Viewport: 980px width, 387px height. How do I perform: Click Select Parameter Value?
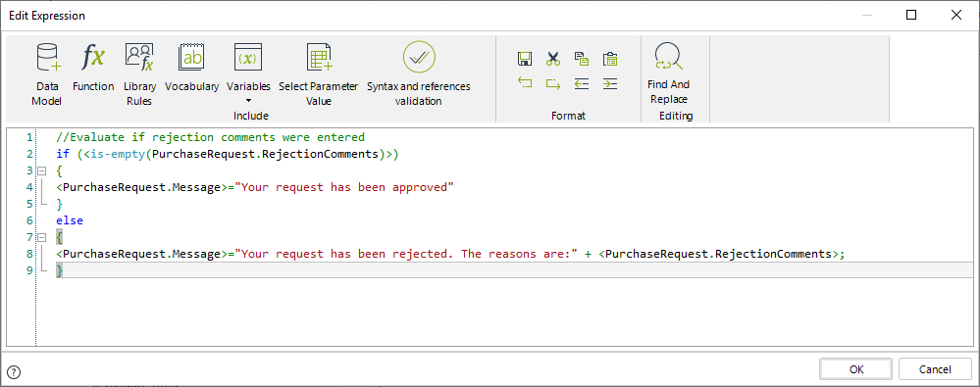318,73
